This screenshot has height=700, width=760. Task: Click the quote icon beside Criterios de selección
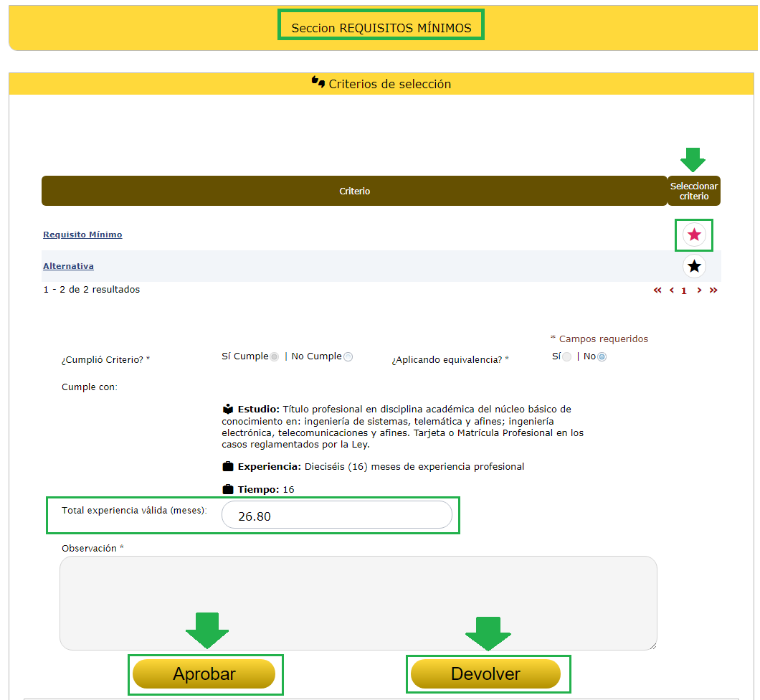coord(318,82)
